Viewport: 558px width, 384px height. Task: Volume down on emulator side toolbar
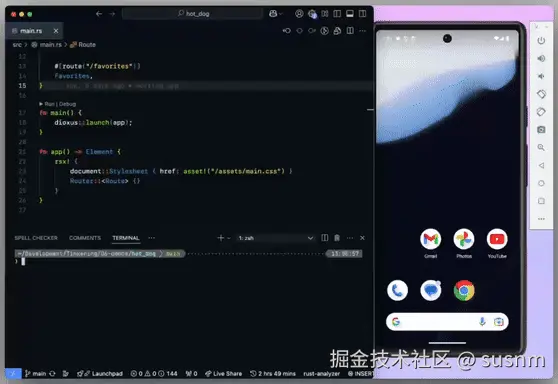[x=541, y=76]
